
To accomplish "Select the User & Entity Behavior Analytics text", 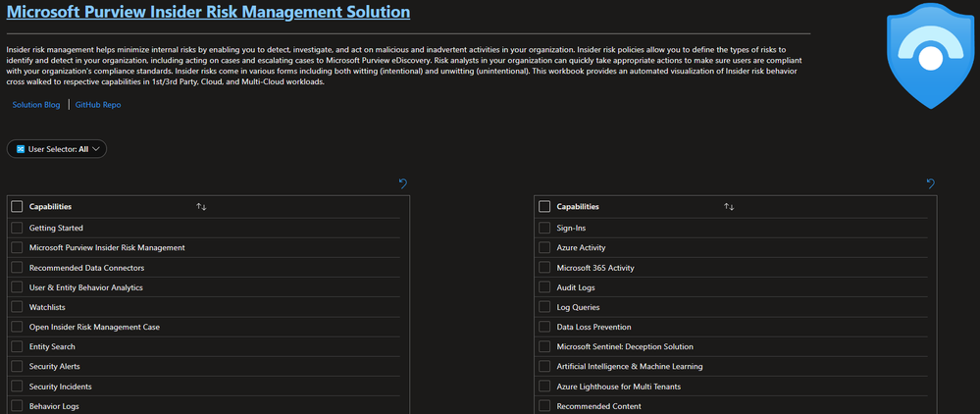I will pyautogui.click(x=86, y=287).
